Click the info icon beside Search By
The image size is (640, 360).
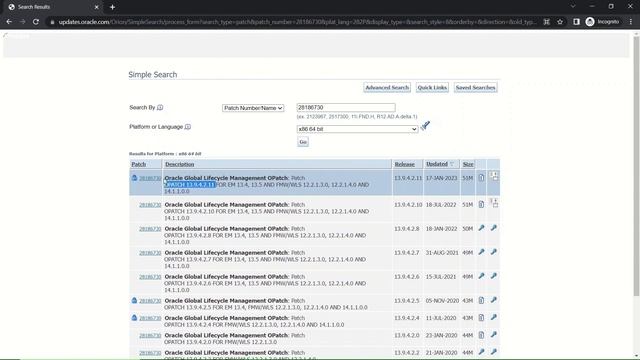tap(160, 107)
